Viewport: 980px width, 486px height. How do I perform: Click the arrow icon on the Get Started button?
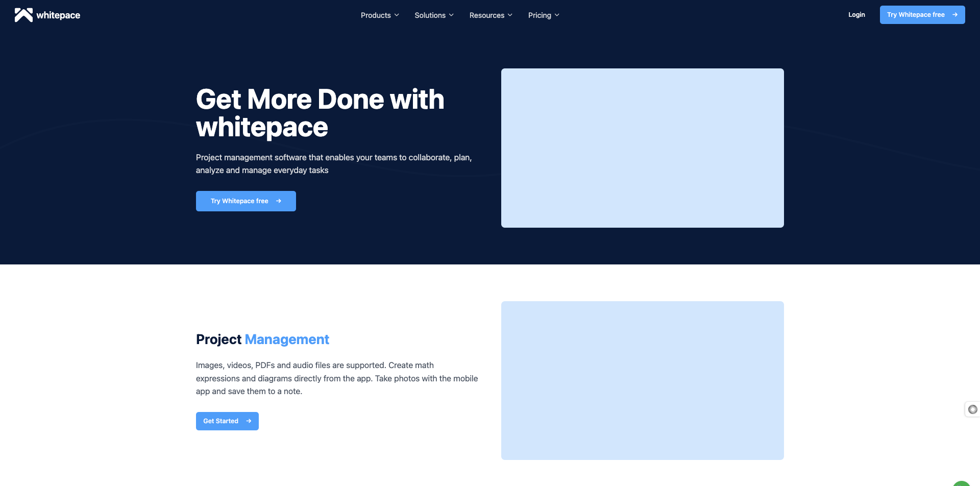coord(249,421)
